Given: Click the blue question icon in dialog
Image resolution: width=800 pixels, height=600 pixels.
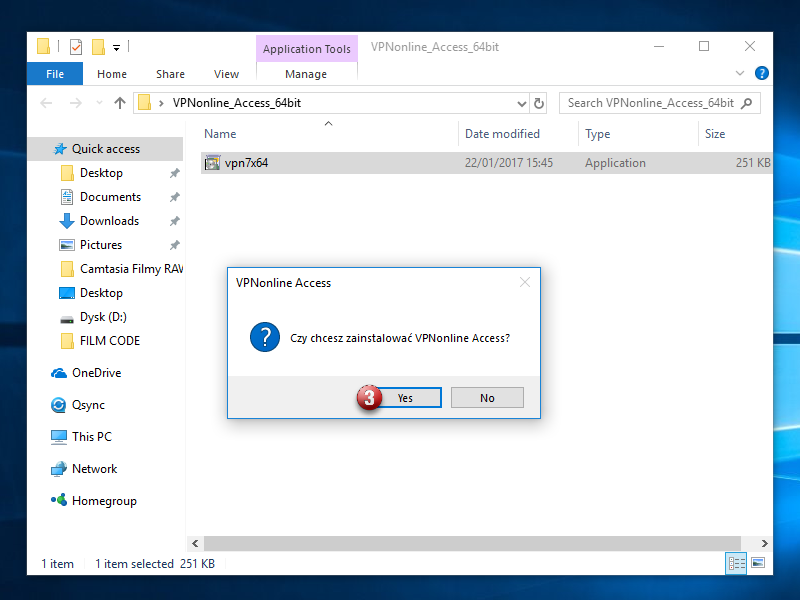Looking at the screenshot, I should pos(265,337).
